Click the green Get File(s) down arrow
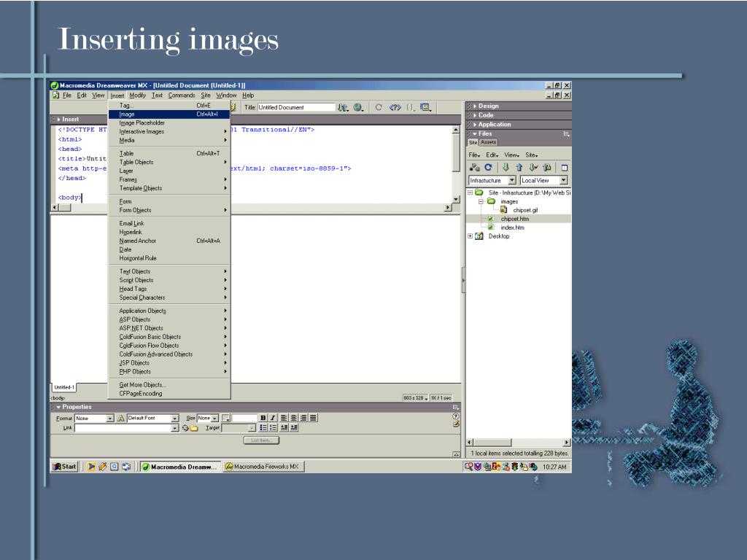Screen dimensions: 747x560 (x=506, y=167)
